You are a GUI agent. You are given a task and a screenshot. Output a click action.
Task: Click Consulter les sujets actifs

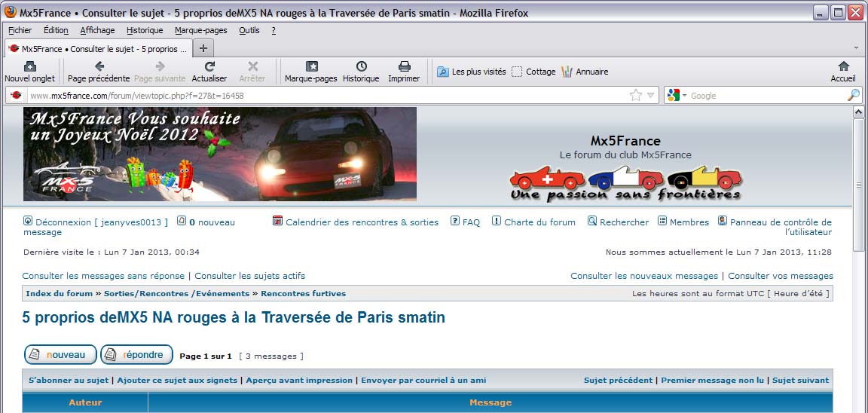point(249,276)
